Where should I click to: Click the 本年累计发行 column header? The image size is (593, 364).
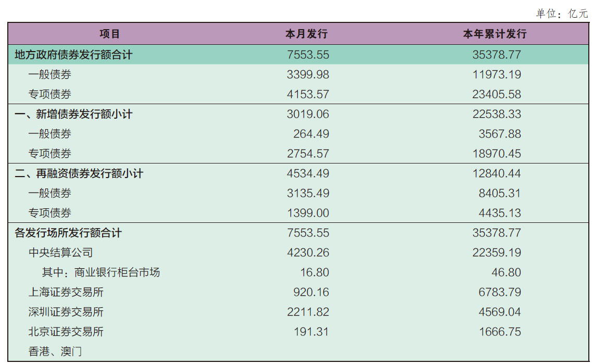click(x=495, y=34)
